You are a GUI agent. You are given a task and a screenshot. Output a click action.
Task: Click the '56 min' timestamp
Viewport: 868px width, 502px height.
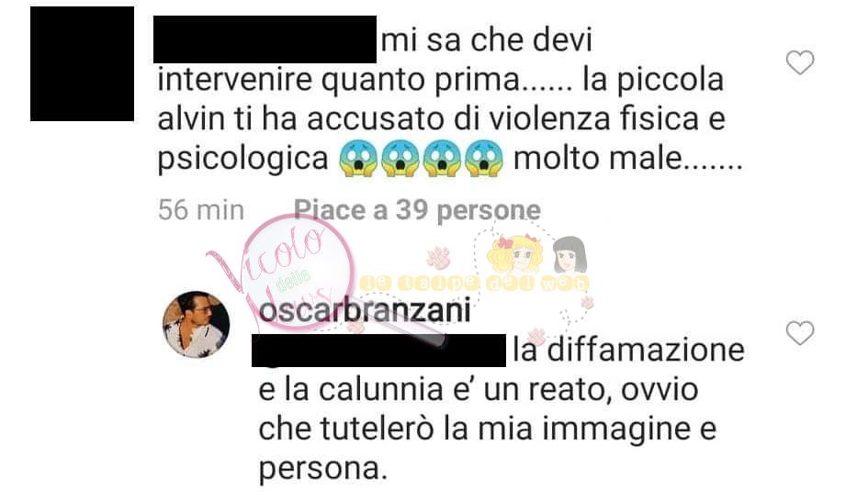(201, 210)
